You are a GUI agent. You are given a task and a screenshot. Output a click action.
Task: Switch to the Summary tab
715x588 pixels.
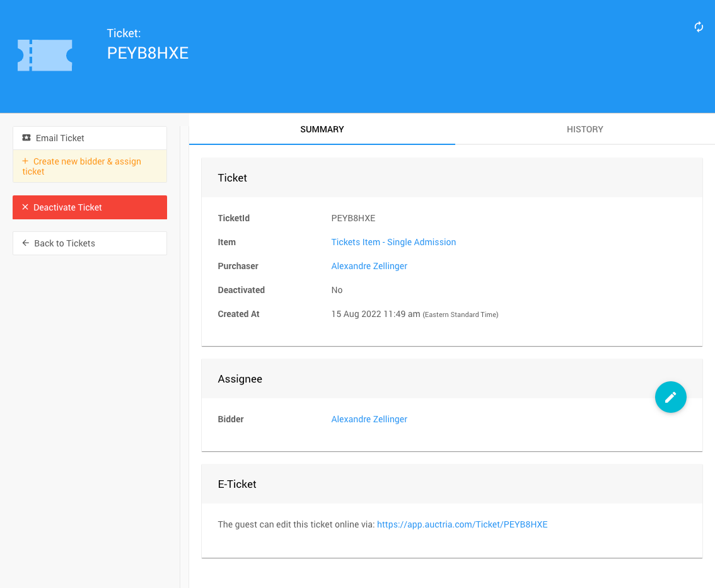click(x=322, y=129)
